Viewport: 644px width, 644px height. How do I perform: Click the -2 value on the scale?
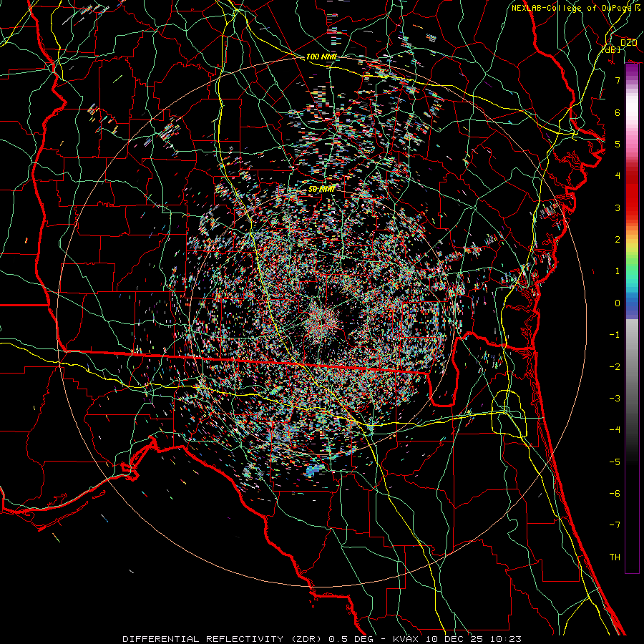click(615, 366)
